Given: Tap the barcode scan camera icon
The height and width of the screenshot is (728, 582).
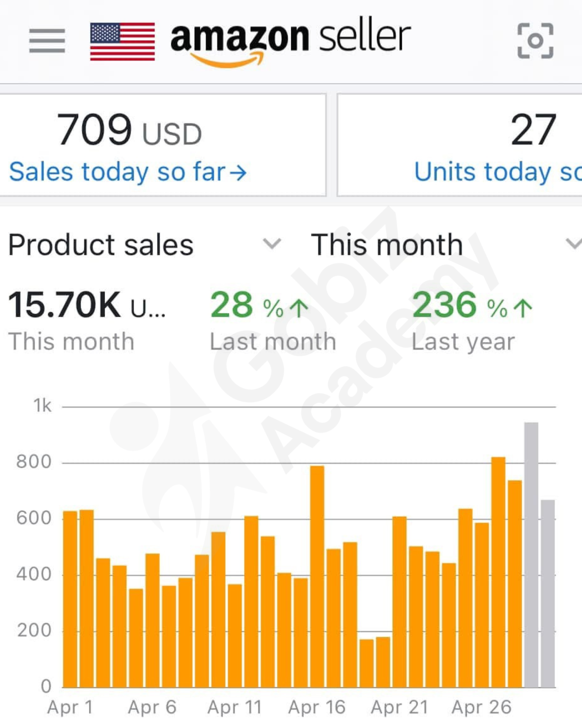Looking at the screenshot, I should (x=535, y=41).
